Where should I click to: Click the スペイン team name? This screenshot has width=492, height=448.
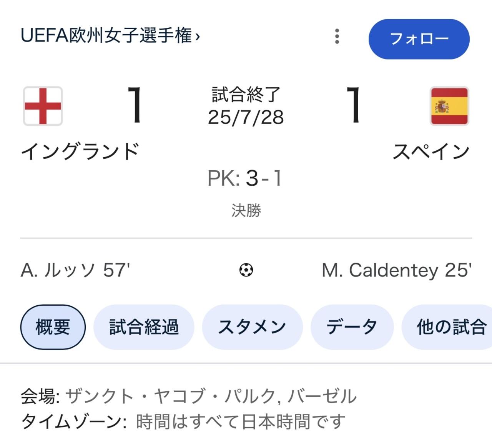tap(431, 152)
